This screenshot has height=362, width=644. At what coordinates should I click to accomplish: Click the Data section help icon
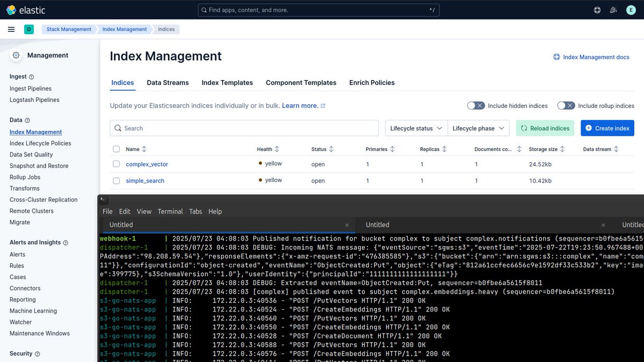(27, 120)
